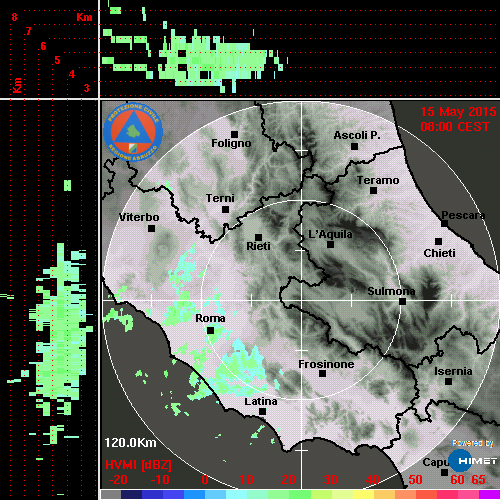Click the dark blue color bar segment
The height and width of the screenshot is (500, 500).
tap(131, 494)
